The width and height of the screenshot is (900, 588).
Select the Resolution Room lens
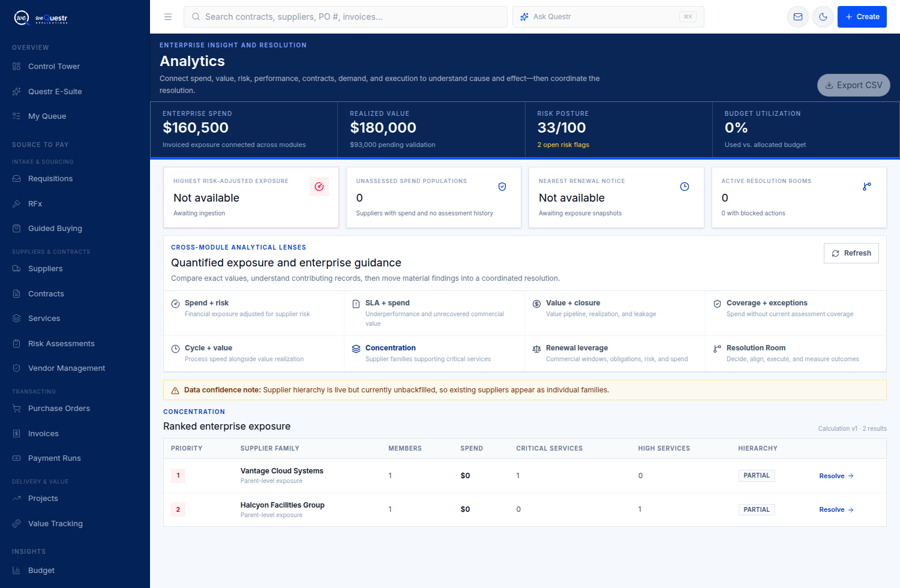(x=796, y=353)
